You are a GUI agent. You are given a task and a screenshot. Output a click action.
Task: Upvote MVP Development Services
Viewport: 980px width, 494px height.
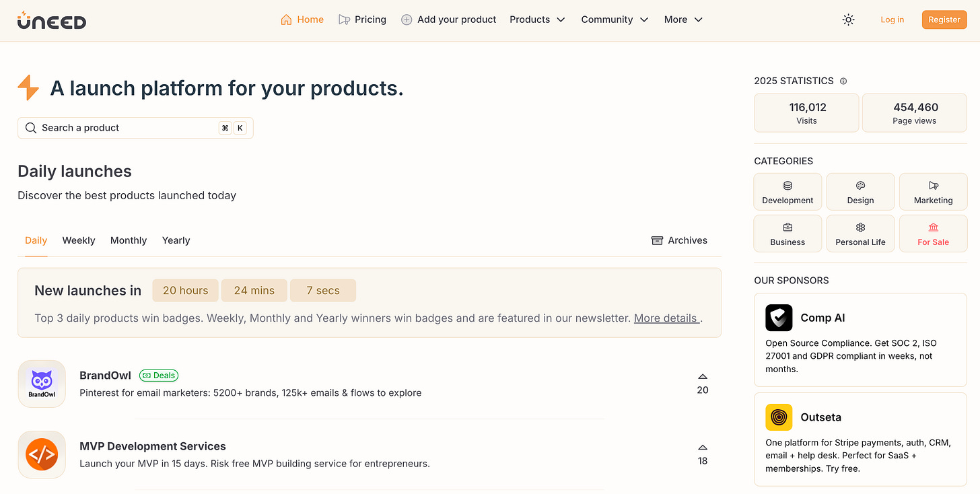[703, 448]
